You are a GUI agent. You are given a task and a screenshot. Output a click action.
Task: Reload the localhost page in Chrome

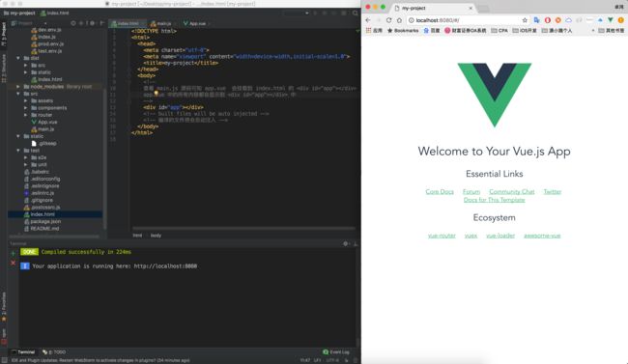pyautogui.click(x=388, y=20)
